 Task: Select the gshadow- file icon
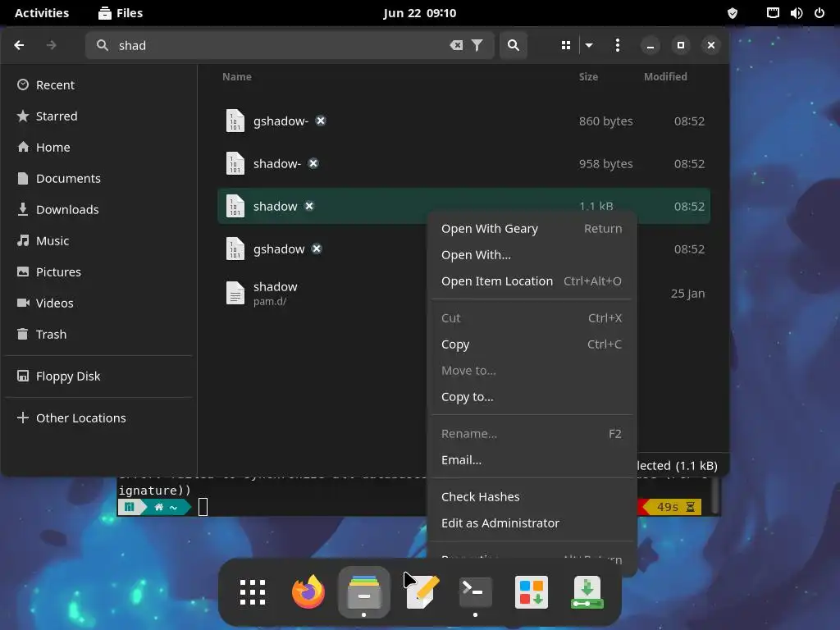pyautogui.click(x=235, y=121)
